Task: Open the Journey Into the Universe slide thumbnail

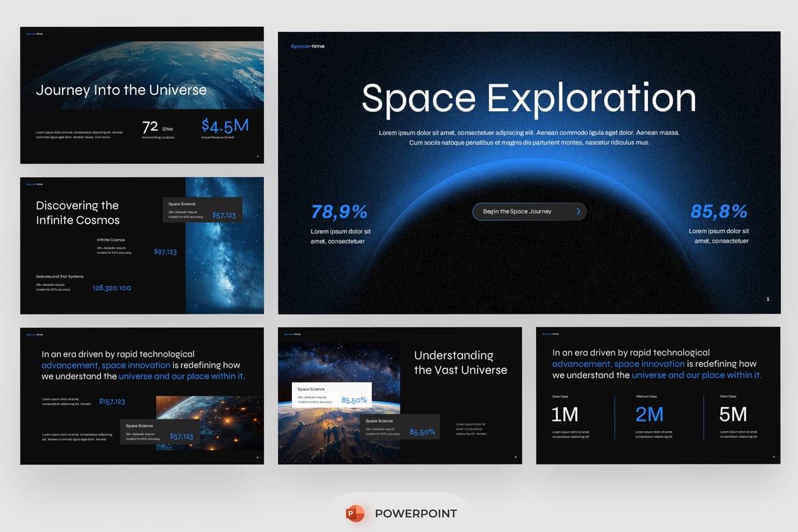Action: pyautogui.click(x=142, y=95)
